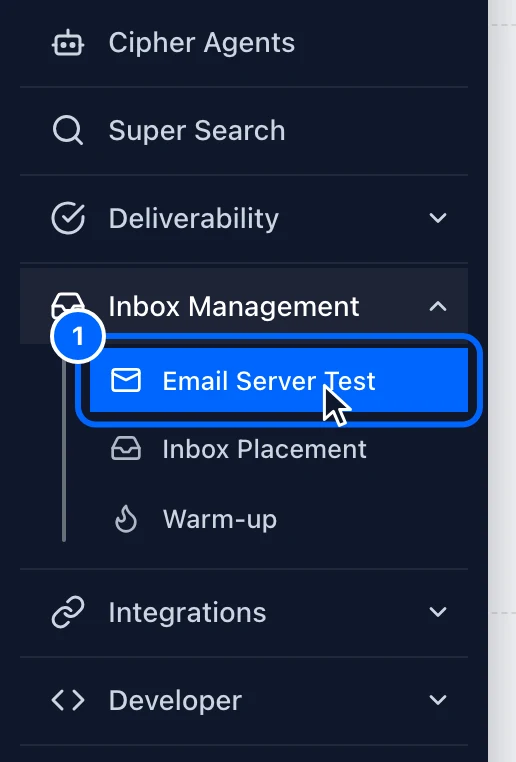Open Email Server Test submenu item
This screenshot has width=516, height=762.
tap(279, 380)
